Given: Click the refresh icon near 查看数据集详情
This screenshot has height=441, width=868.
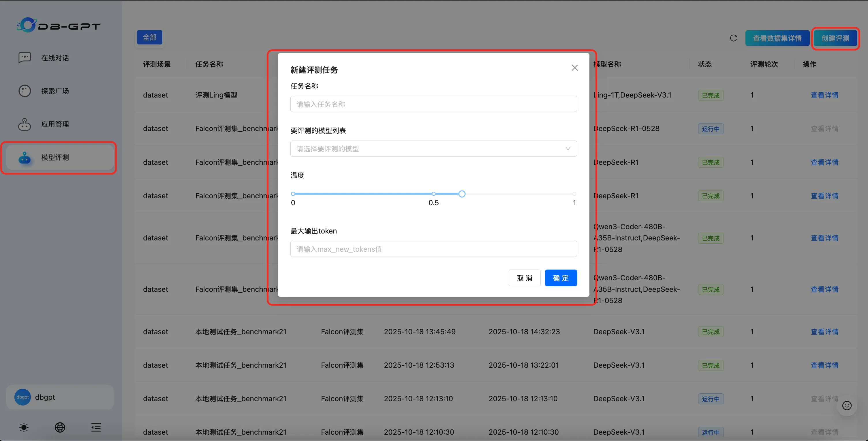Looking at the screenshot, I should click(733, 38).
